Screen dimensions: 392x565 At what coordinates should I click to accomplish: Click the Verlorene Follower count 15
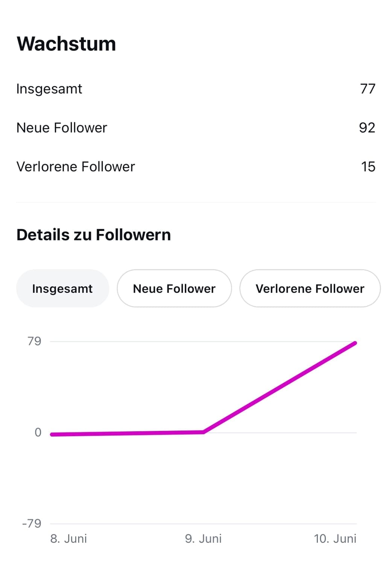368,166
